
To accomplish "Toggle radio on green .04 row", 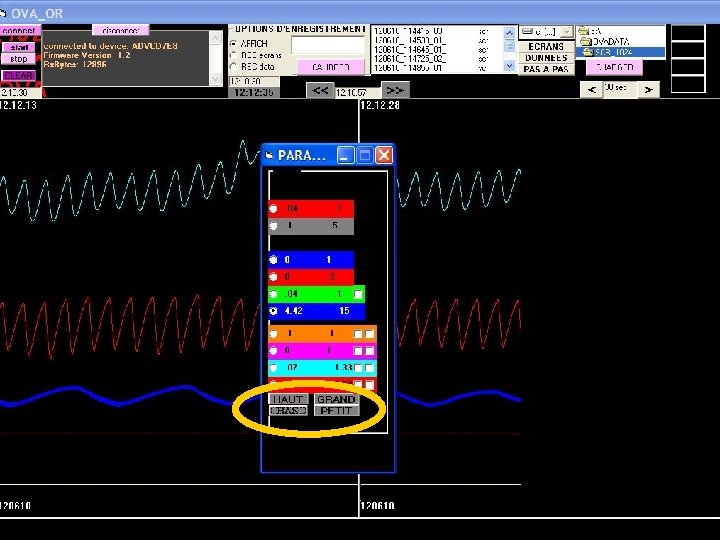I will coord(274,294).
